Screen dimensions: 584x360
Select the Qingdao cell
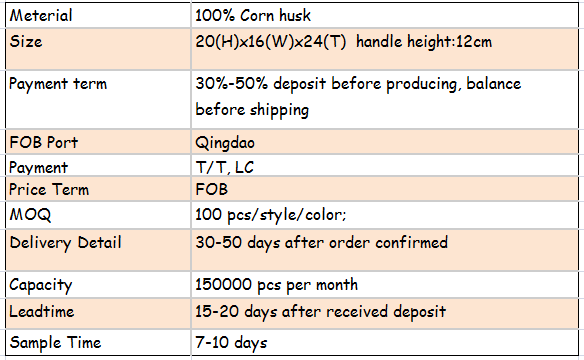coord(385,142)
